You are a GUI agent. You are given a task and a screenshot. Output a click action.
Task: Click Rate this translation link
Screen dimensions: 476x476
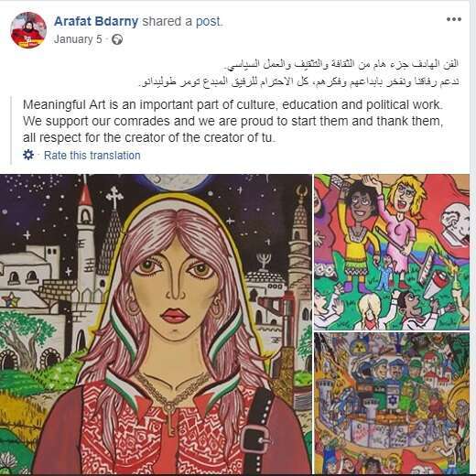[x=92, y=156]
